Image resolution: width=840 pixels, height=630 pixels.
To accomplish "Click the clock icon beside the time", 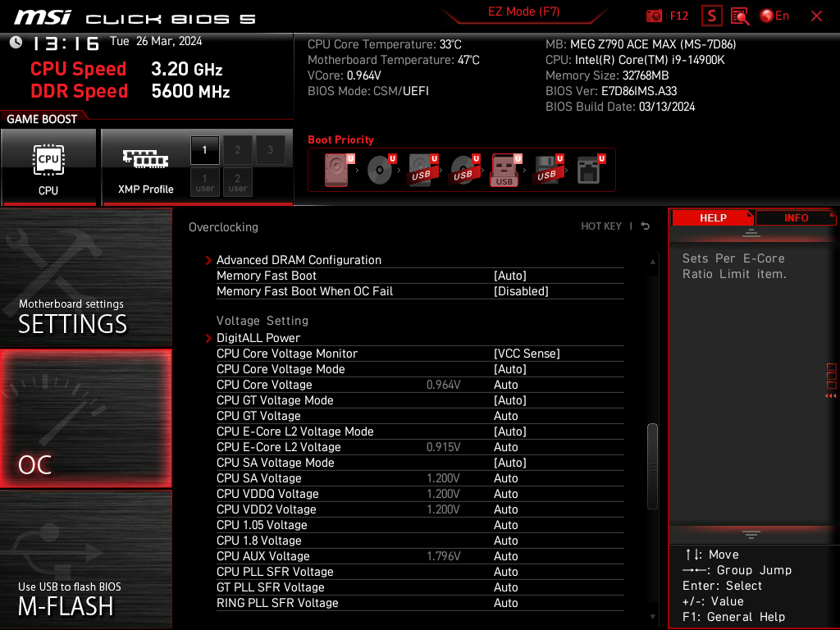I will pos(16,43).
